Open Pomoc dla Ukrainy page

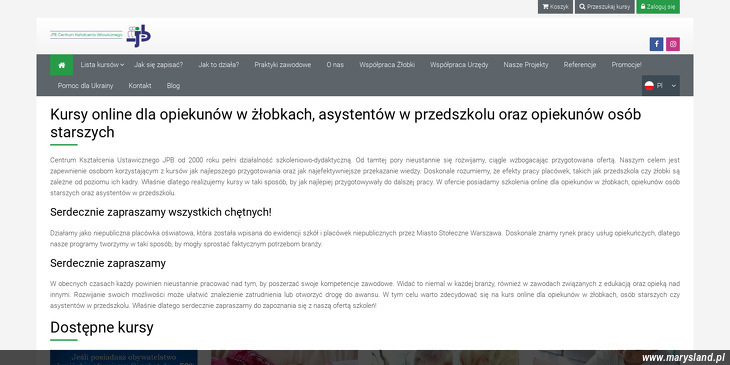click(x=86, y=86)
